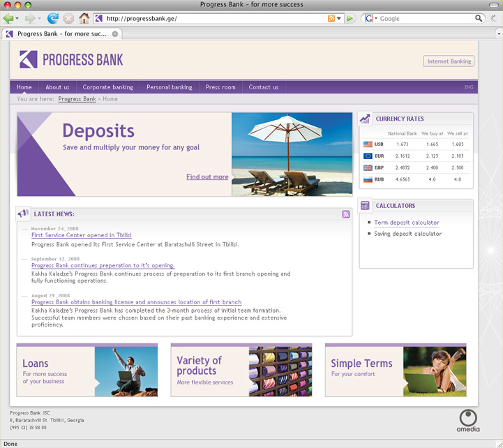Click Find out more link
Image resolution: width=503 pixels, height=448 pixels.
pos(207,177)
